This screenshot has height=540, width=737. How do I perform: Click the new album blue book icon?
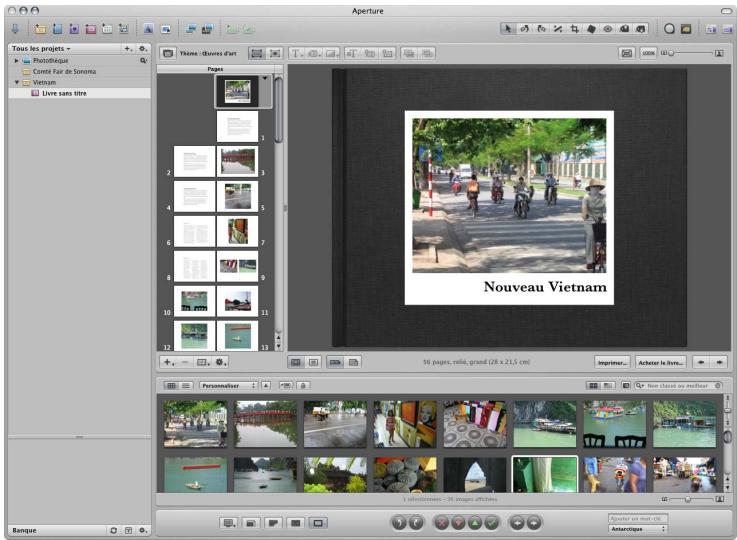[57, 29]
